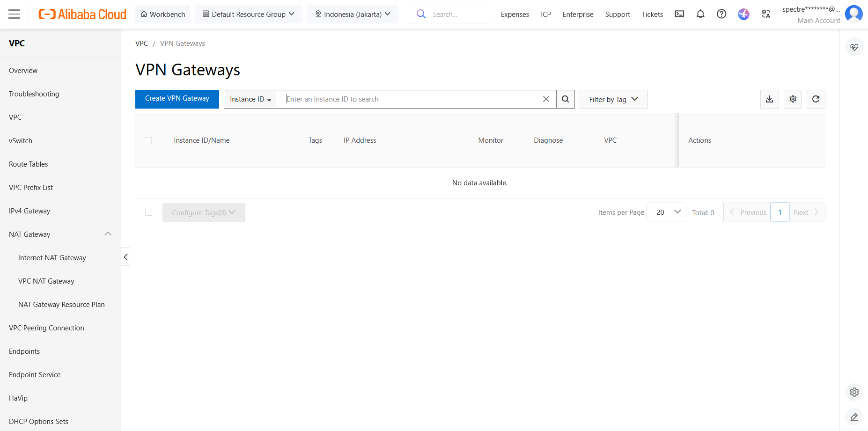Image resolution: width=868 pixels, height=431 pixels.
Task: Tick the select-all checkbox in table header
Action: 148,140
